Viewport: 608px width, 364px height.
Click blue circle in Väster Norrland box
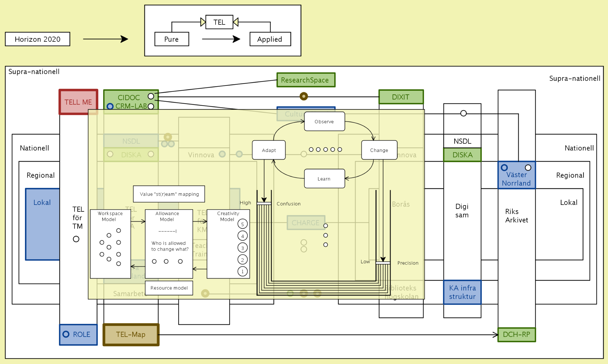[x=504, y=168]
